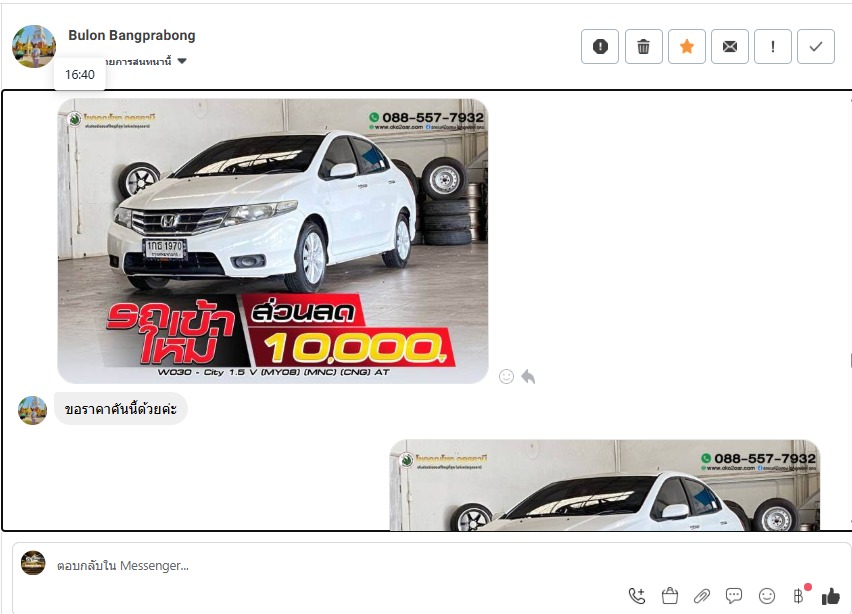The height and width of the screenshot is (614, 852).
Task: Attach a file with paperclip icon
Action: [x=702, y=596]
